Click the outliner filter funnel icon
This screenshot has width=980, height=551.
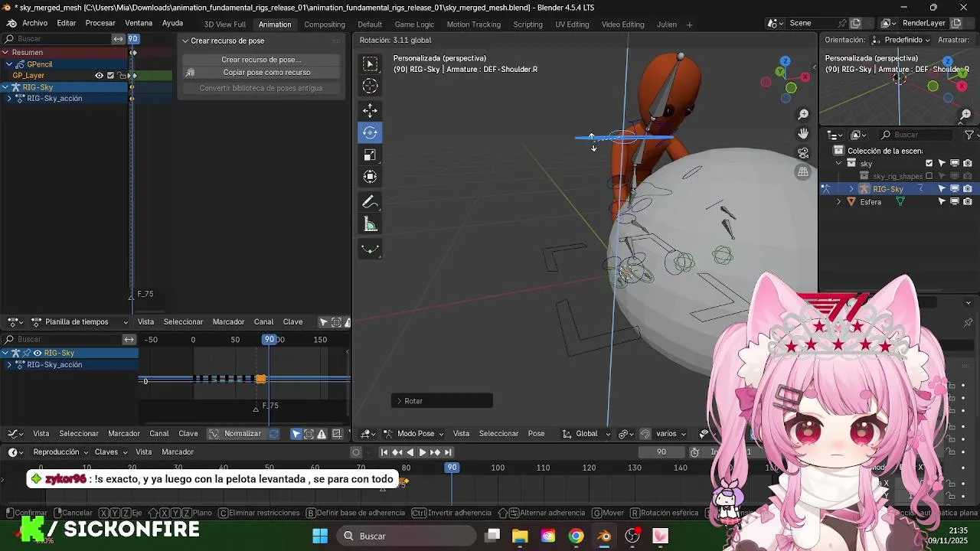pos(969,135)
